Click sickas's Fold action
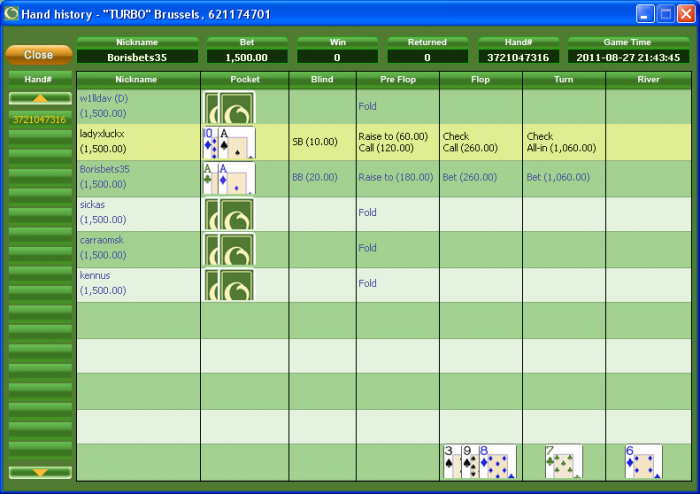700x494 pixels. tap(367, 212)
